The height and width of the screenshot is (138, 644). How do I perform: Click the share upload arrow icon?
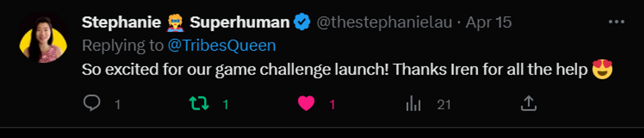click(x=528, y=104)
